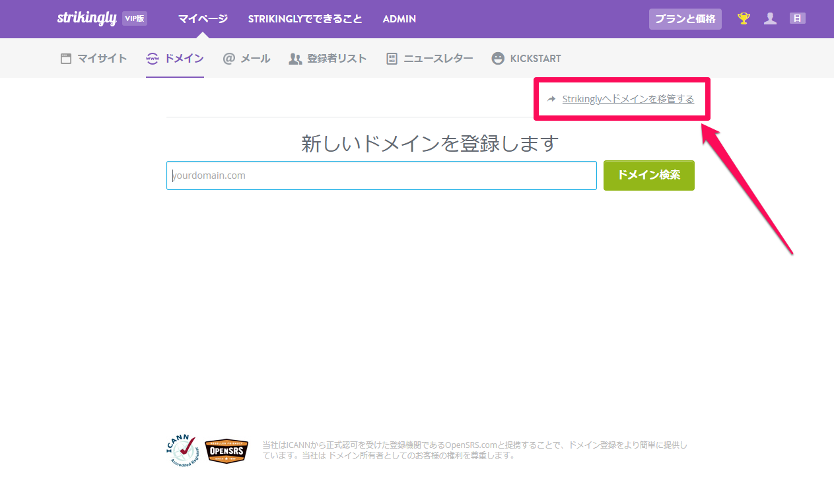The height and width of the screenshot is (504, 834).
Task: Click the 新しいドメインを登録します heading
Action: pos(431,143)
